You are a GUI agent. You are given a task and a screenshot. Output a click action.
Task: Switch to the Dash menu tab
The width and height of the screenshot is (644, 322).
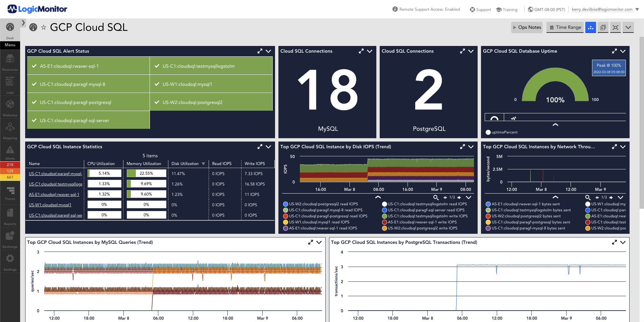point(10,32)
